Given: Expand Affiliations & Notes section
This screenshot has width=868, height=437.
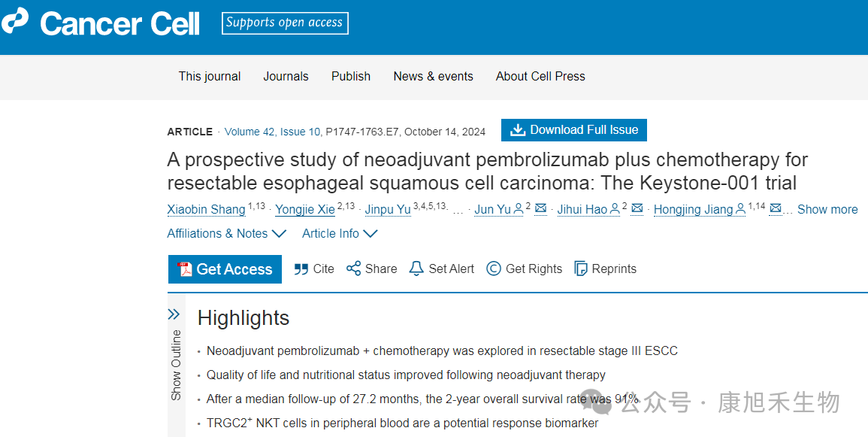Looking at the screenshot, I should point(226,233).
